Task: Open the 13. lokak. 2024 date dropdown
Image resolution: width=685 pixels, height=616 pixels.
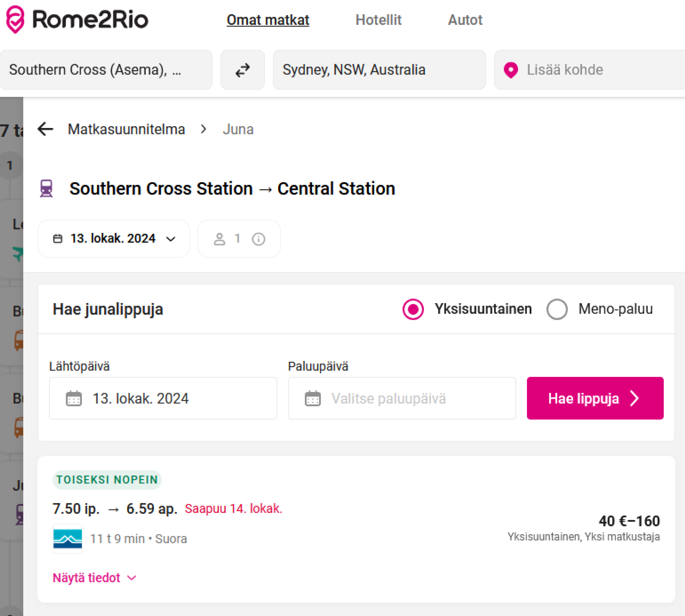Action: [x=114, y=239]
